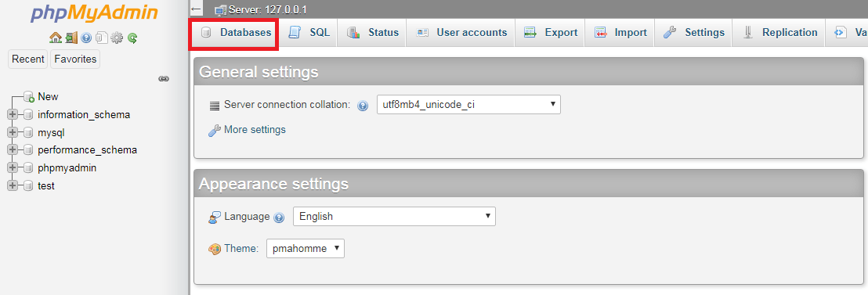Expand the test database node
Image resolution: width=868 pixels, height=295 pixels.
click(x=13, y=186)
